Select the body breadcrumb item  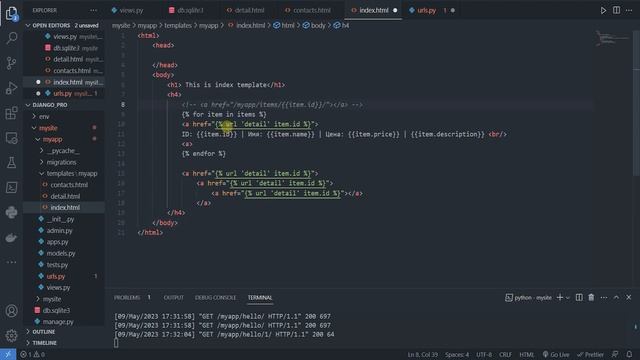click(x=318, y=25)
